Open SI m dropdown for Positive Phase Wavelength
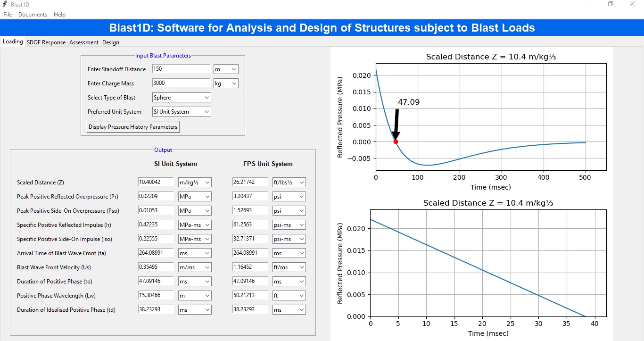 [x=195, y=296]
